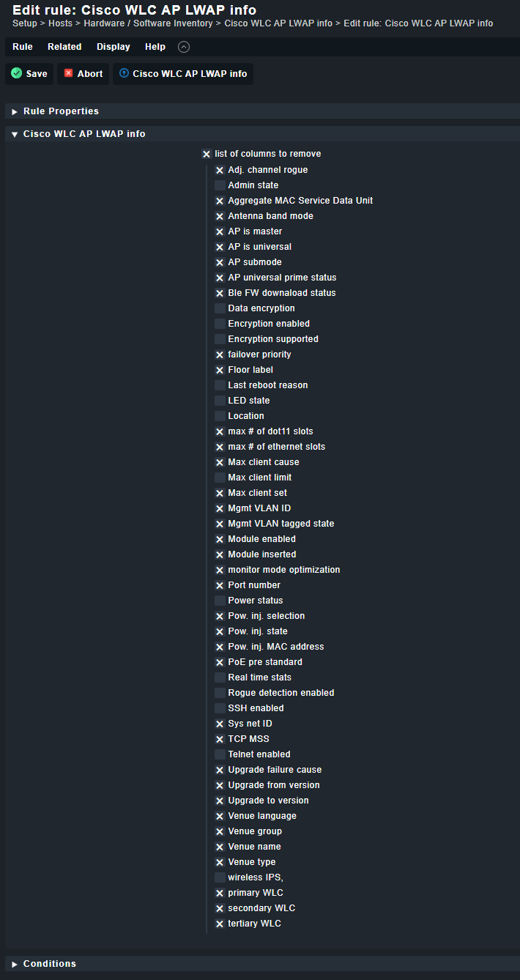Open the Rule menu
The height and width of the screenshot is (980, 520).
23,47
